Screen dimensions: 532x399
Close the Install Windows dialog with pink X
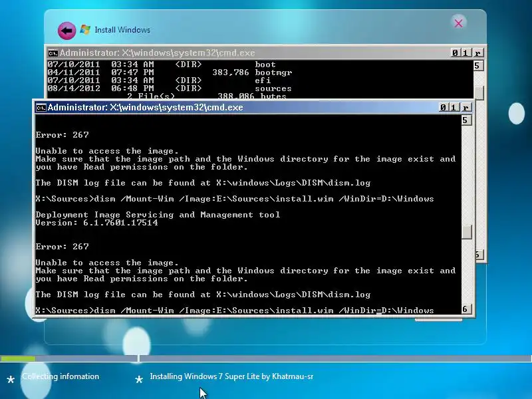[x=458, y=23]
